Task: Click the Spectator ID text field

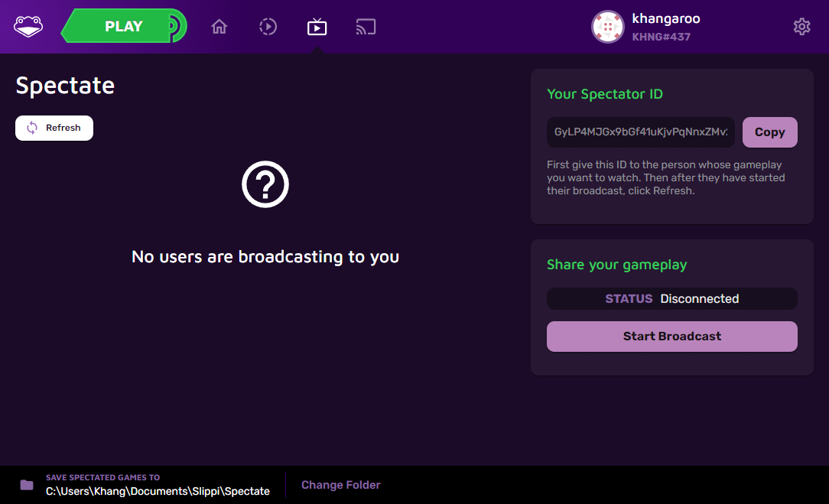Action: click(641, 132)
